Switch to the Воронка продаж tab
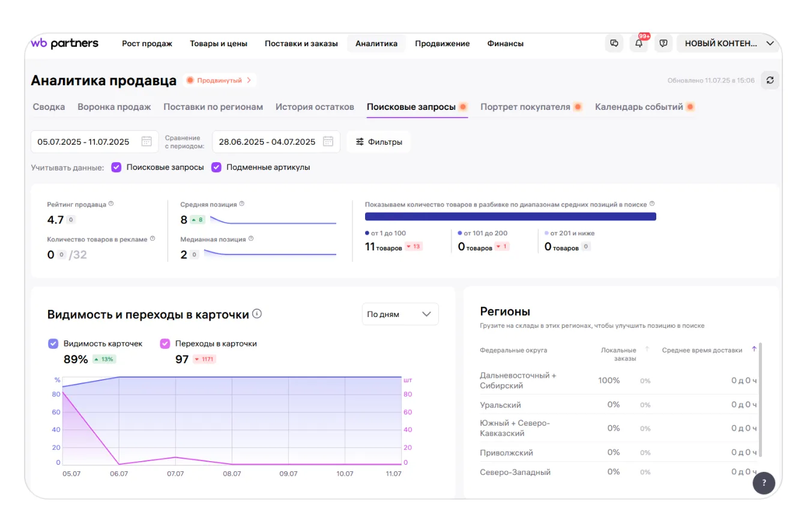 coord(114,107)
